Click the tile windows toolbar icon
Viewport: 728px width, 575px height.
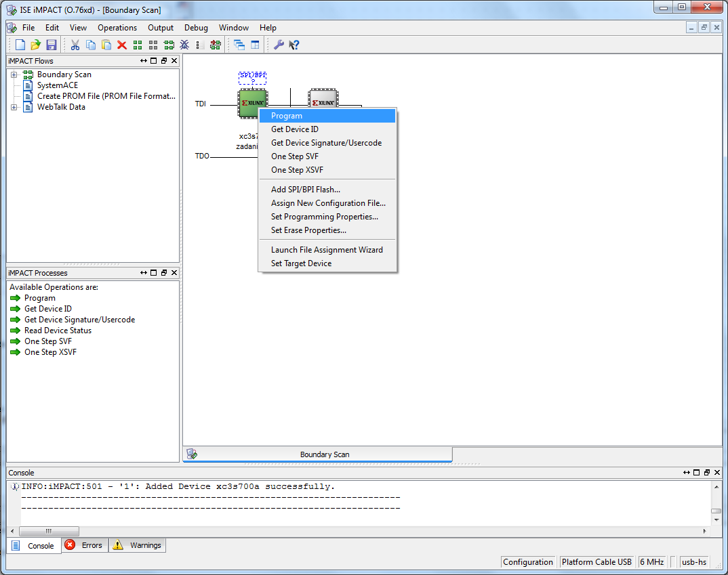click(255, 45)
